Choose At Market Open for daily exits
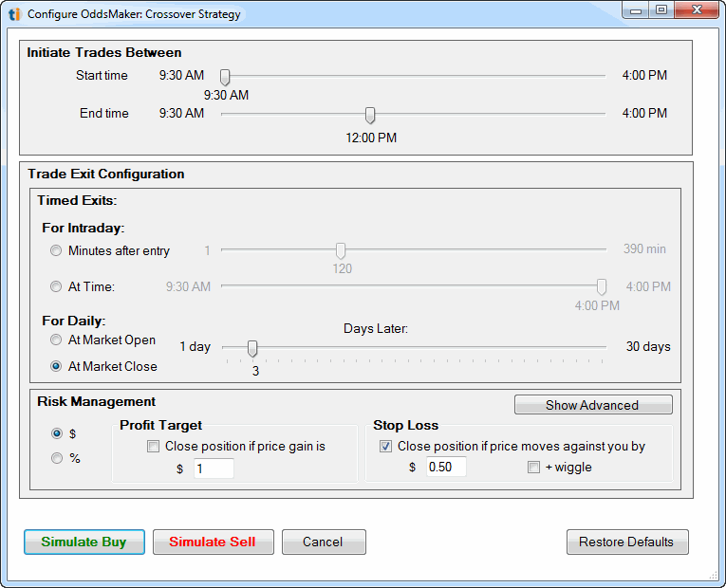The width and height of the screenshot is (726, 588). coord(57,340)
